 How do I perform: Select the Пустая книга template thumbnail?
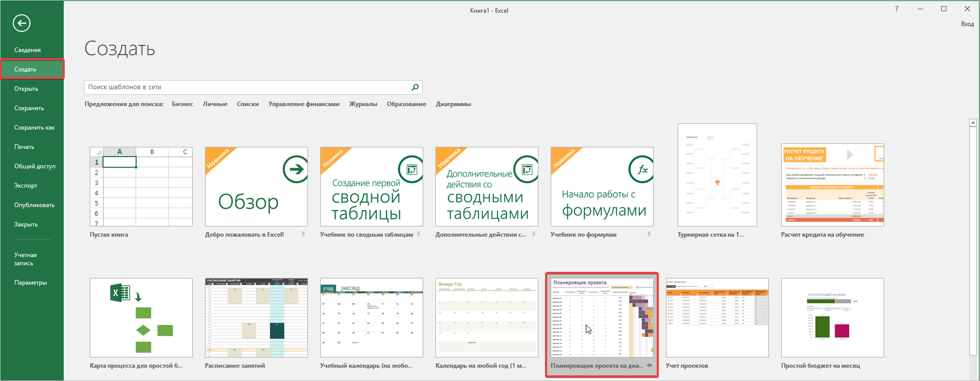(x=141, y=187)
